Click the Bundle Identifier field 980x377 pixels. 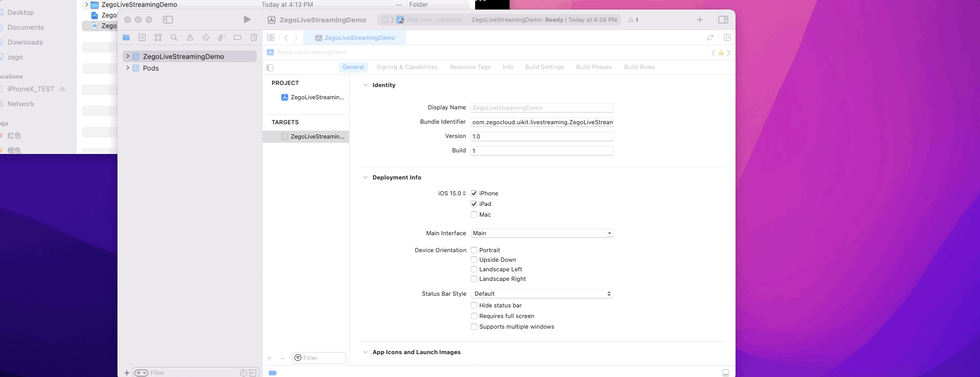click(x=542, y=122)
